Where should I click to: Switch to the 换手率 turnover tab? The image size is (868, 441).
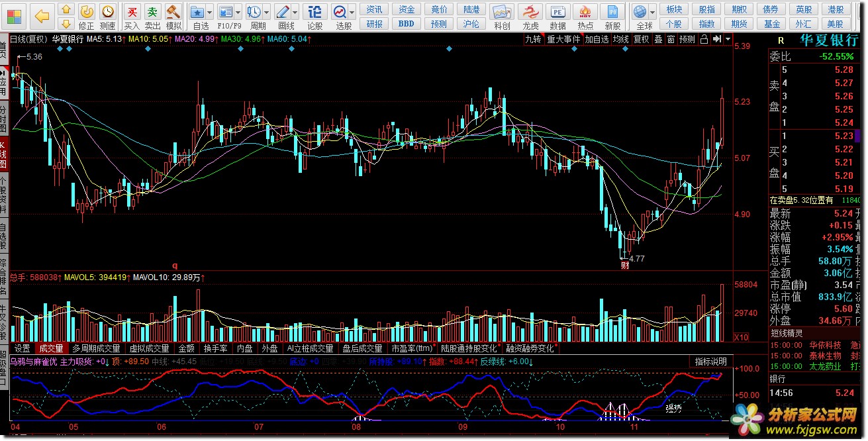point(215,348)
